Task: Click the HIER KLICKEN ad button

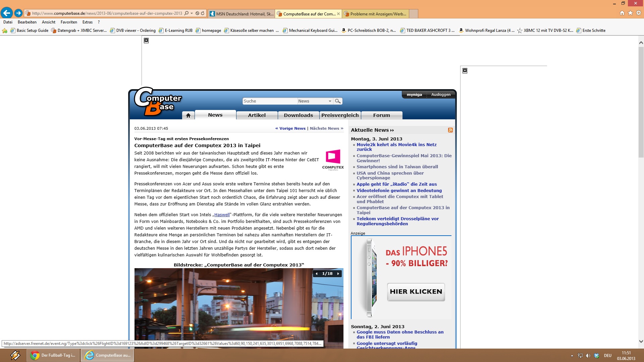Action: 416,292
